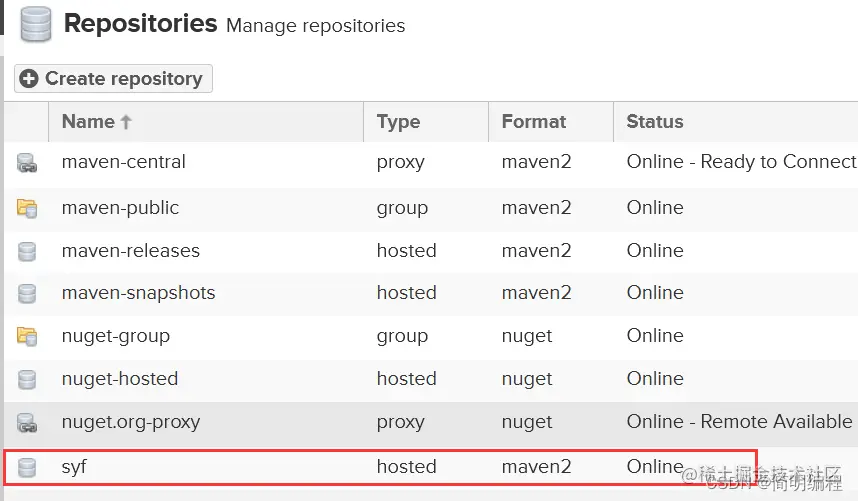Sort by the Format column header
This screenshot has width=858, height=501.
coord(550,121)
